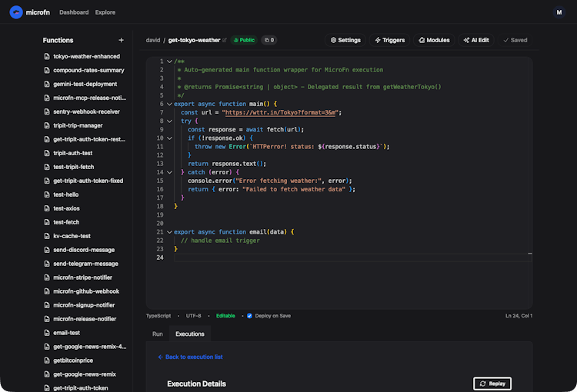Fold the main function at line 6
The height and width of the screenshot is (392, 577).
coord(170,104)
